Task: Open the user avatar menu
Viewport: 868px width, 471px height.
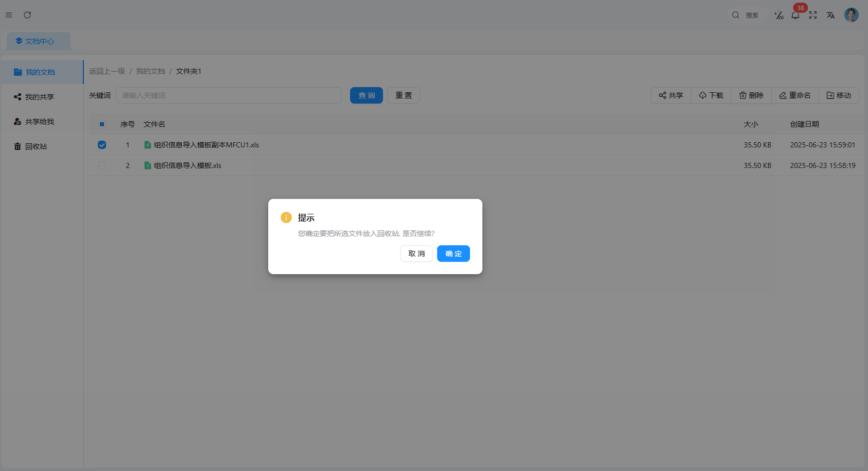Action: pos(852,15)
